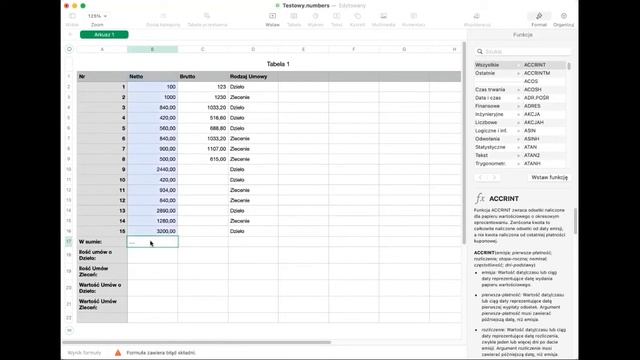640x360 pixels.
Task: Choose the ACOSH function
Action: click(x=544, y=89)
